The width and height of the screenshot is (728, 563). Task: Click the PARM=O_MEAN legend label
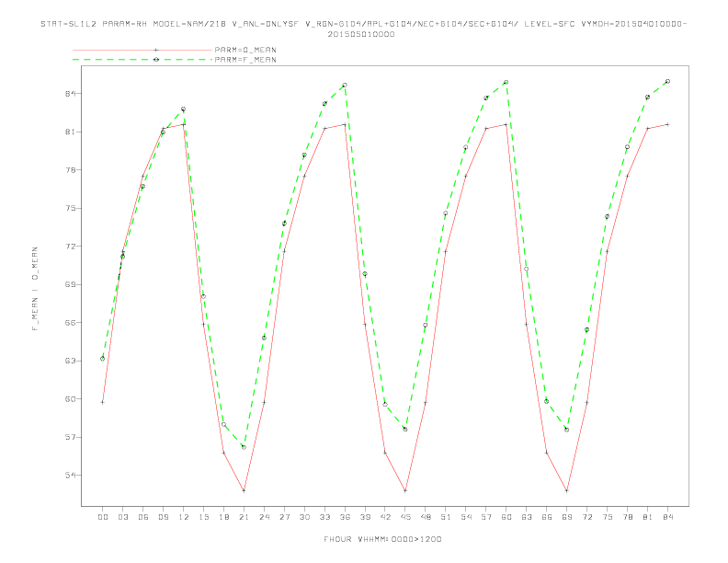(x=245, y=50)
